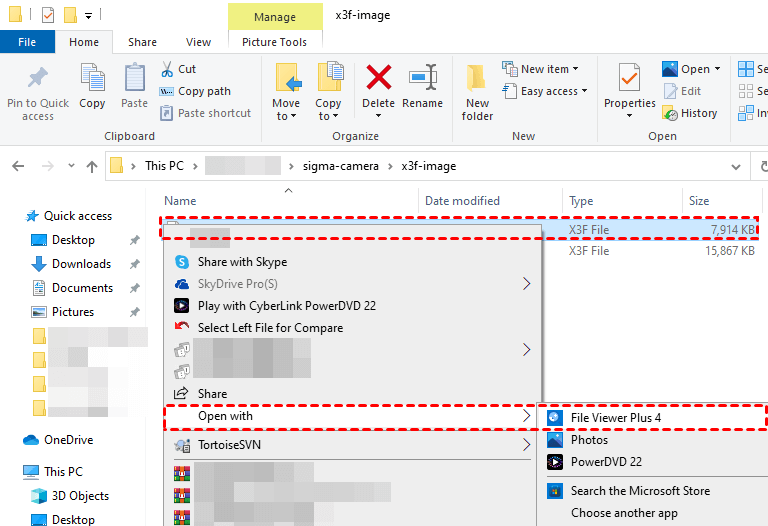Click x3f-image in the address path

pyautogui.click(x=429, y=166)
